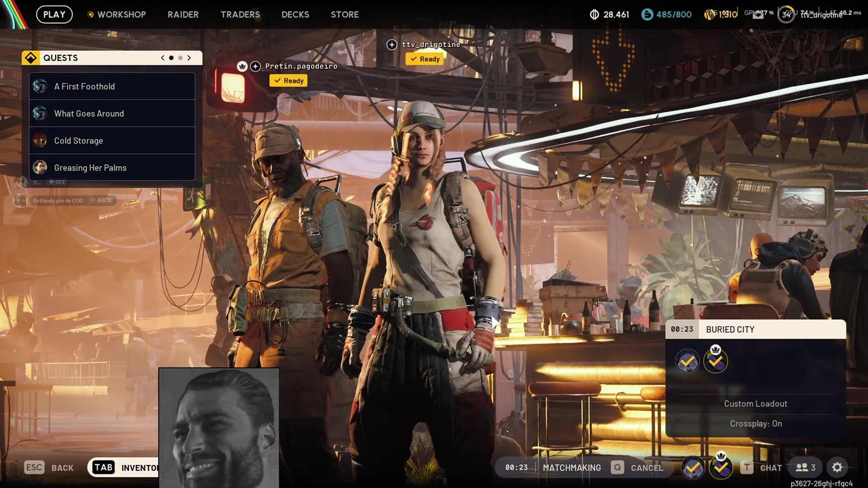This screenshot has width=868, height=488.
Task: Click the Orillandy pro de COD friend notification
Action: click(x=64, y=201)
